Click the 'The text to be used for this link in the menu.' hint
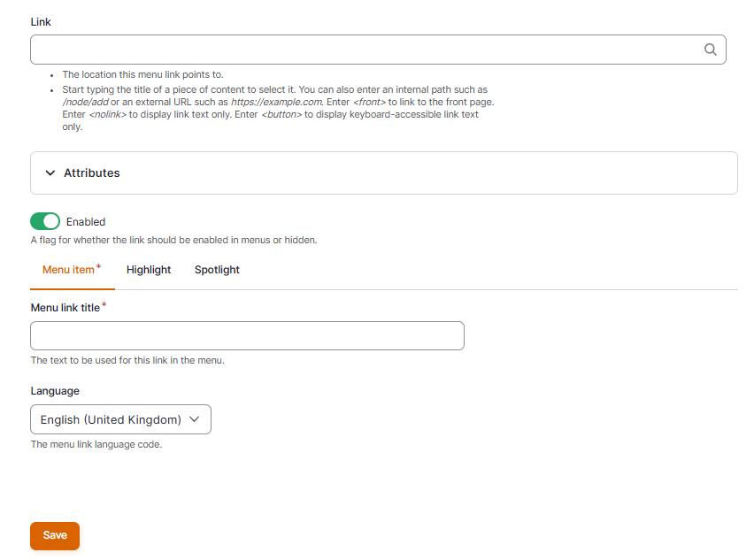The height and width of the screenshot is (560, 754). click(x=127, y=360)
